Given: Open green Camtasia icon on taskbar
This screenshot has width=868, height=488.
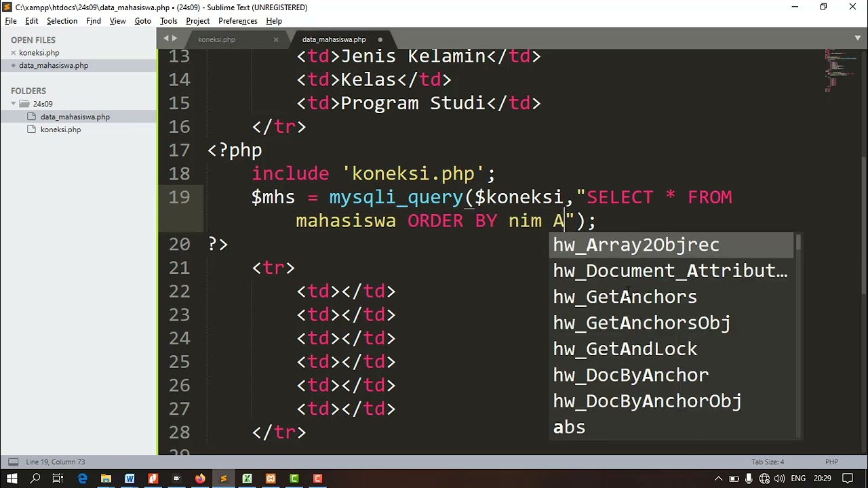Looking at the screenshot, I should pos(294,479).
